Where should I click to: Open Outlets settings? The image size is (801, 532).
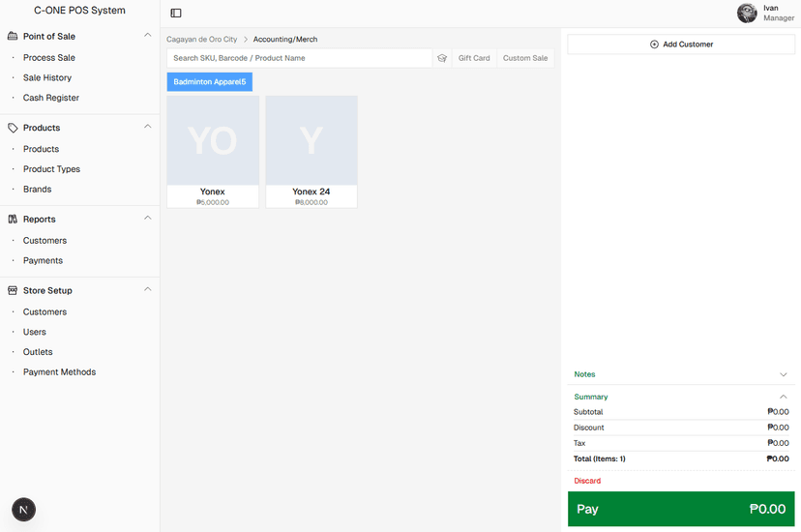pyautogui.click(x=38, y=352)
